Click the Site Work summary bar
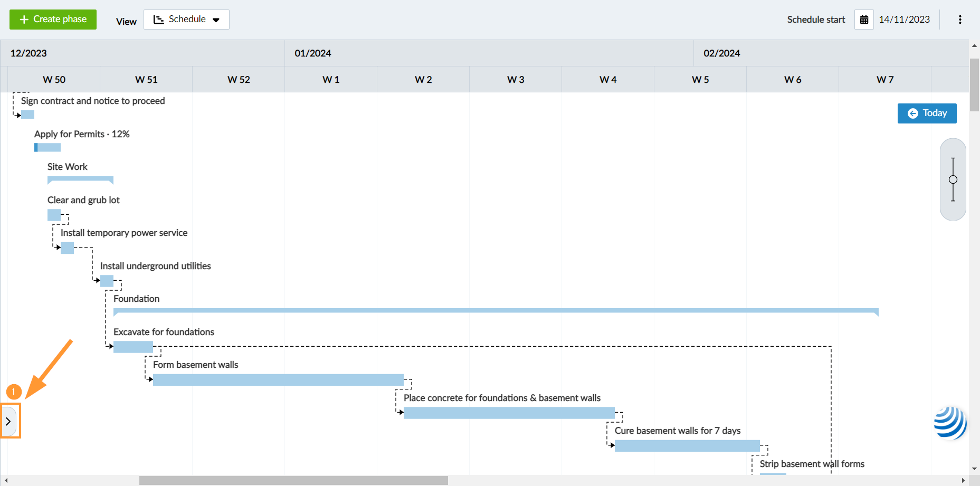 [80, 179]
